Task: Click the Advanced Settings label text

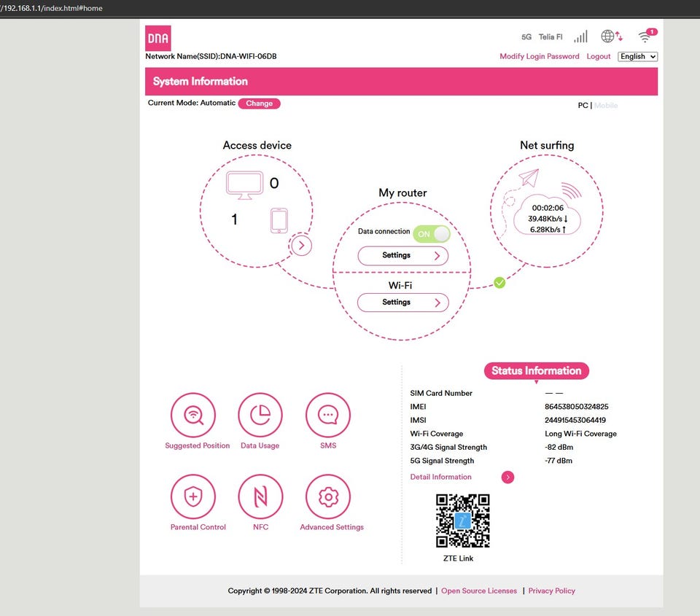Action: [x=332, y=527]
